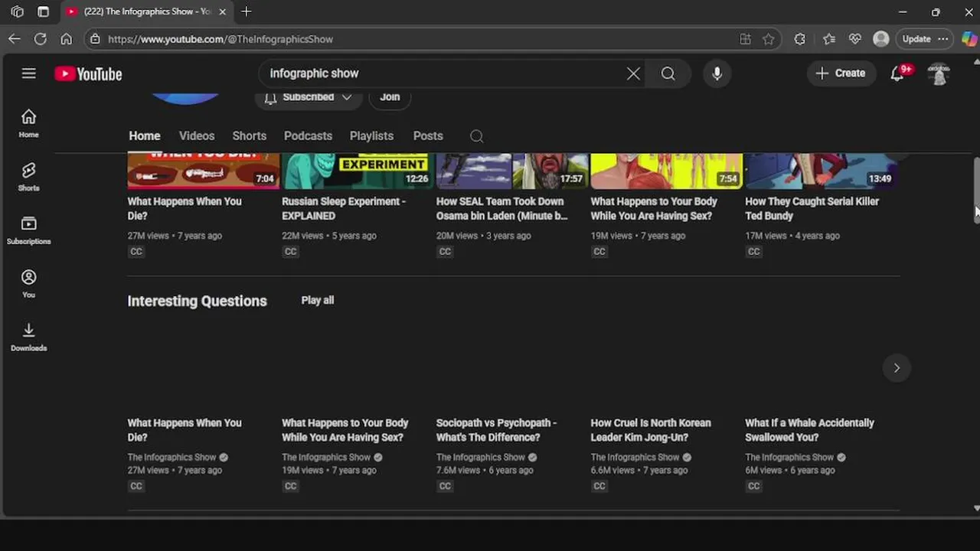Switch to the channel Shorts tab
The height and width of the screenshot is (551, 980).
pyautogui.click(x=250, y=136)
